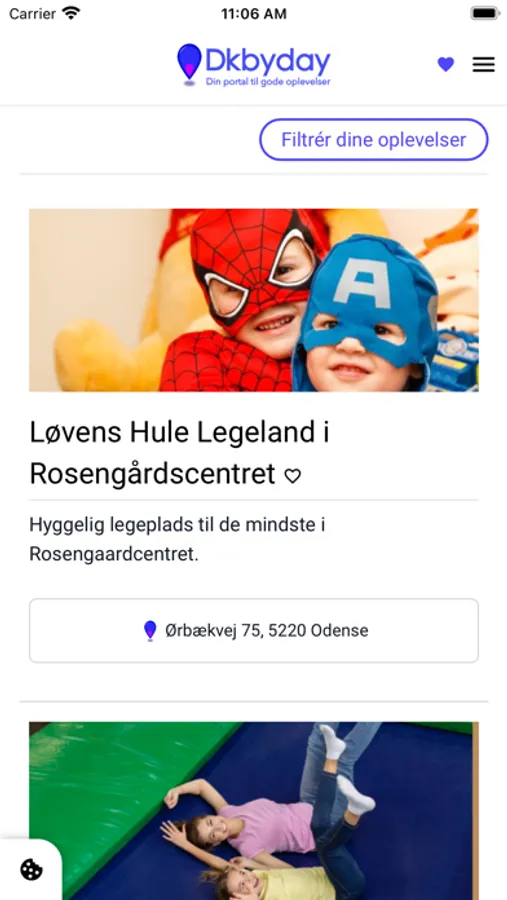Click the Carrier status text
Screen dimensions: 507x900
pyautogui.click(x=33, y=13)
